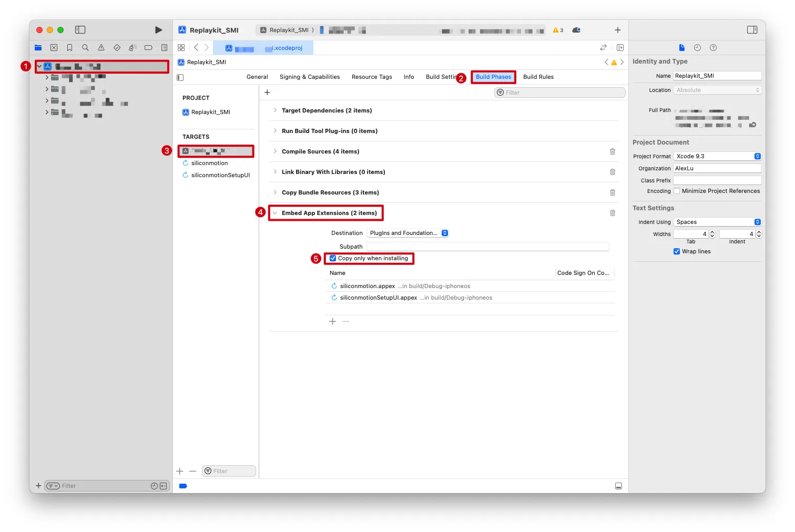795x532 pixels.
Task: Show the History inspector
Action: pyautogui.click(x=697, y=48)
